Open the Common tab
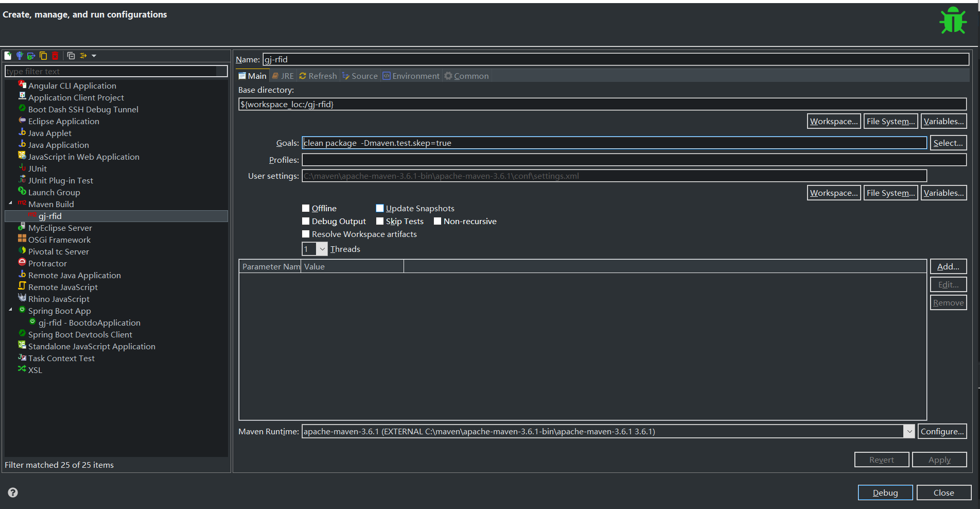Image resolution: width=980 pixels, height=509 pixels. [x=466, y=76]
